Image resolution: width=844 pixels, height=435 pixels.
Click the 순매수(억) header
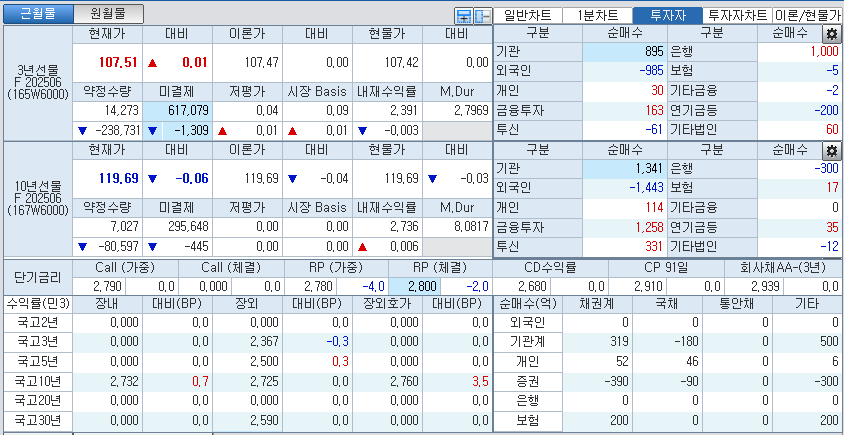click(x=528, y=304)
